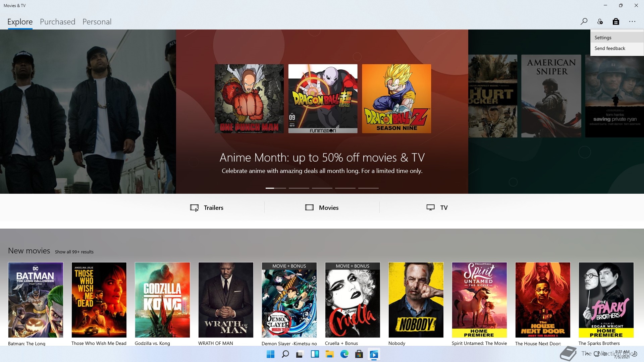644x362 pixels.
Task: Open Demon Slayer Mugen Train poster
Action: [289, 300]
